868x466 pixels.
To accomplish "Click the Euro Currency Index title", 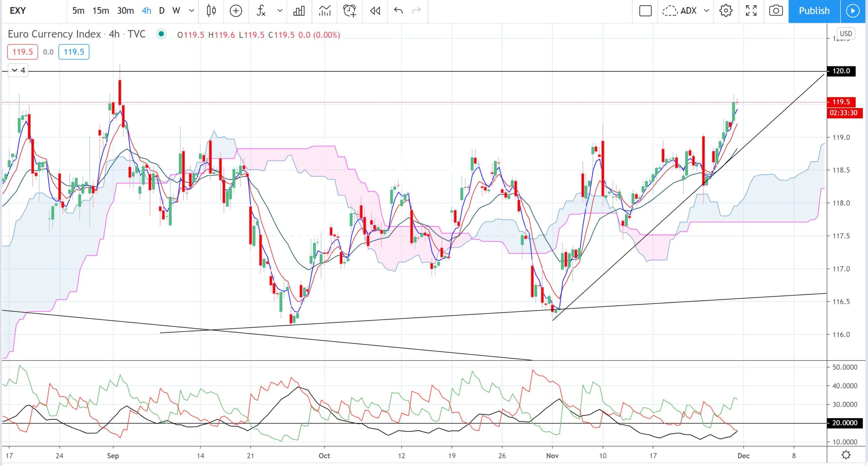I will 54,34.
